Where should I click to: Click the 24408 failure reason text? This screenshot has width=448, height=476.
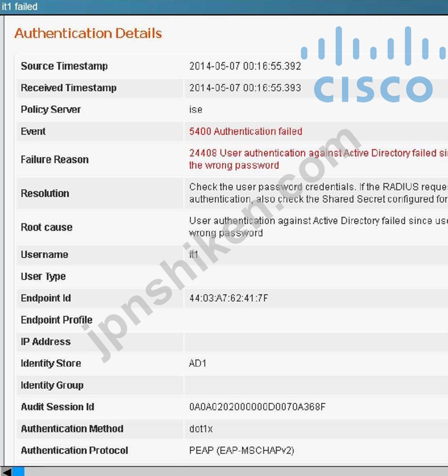coord(318,159)
